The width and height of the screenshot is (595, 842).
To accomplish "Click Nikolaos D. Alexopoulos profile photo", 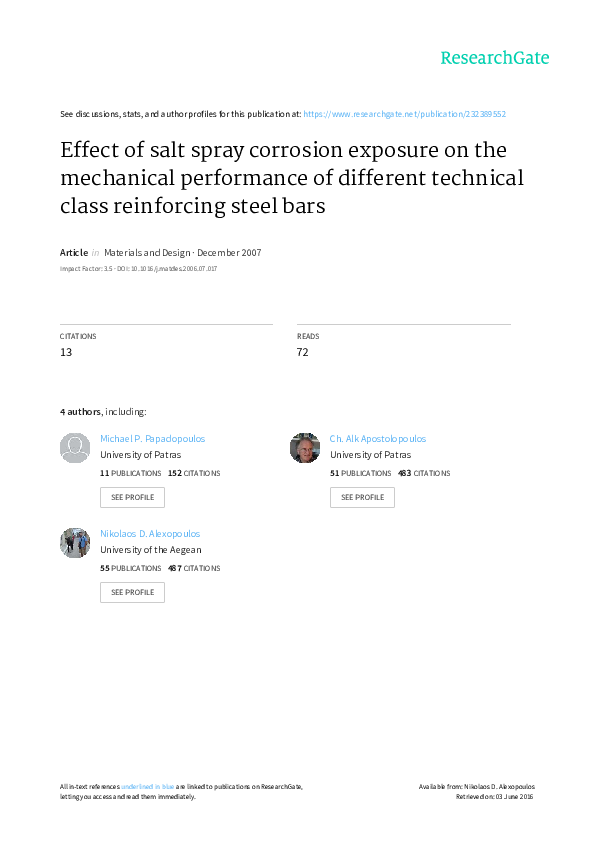I will pos(75,543).
